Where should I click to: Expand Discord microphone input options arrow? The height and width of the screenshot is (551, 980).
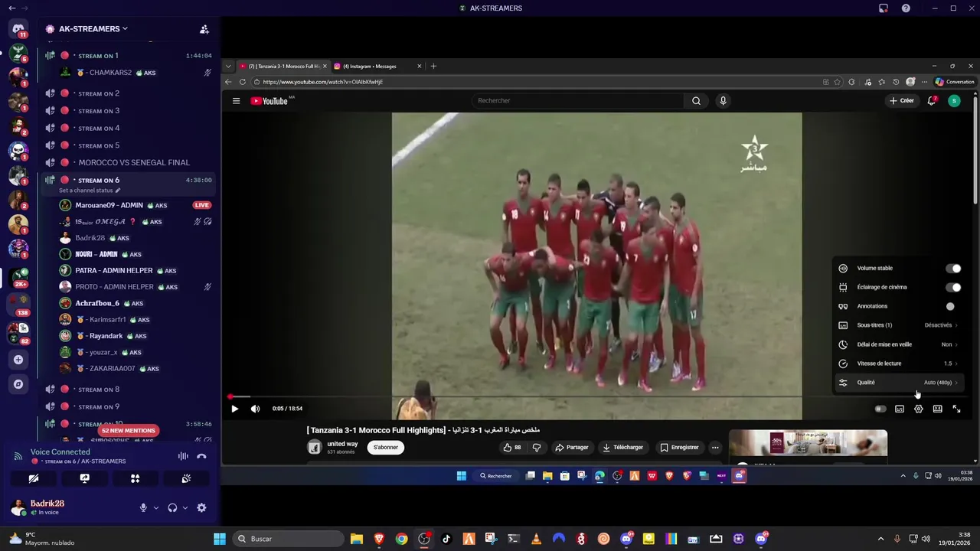(156, 507)
